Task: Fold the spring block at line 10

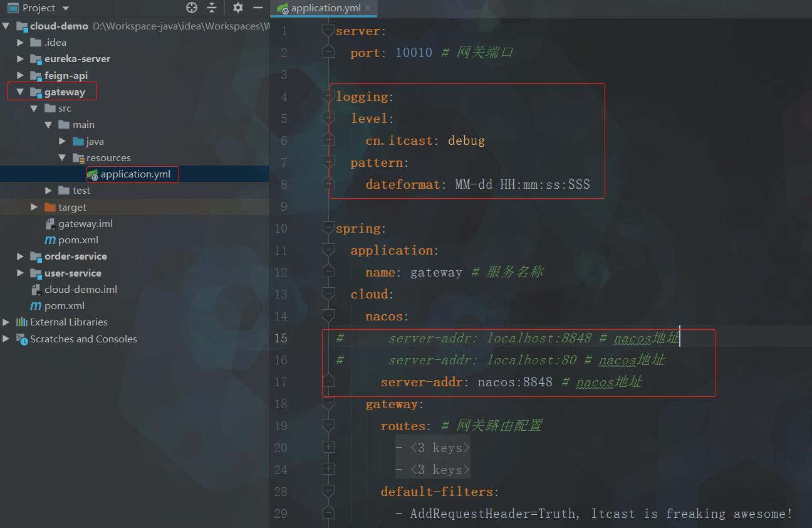Action: pyautogui.click(x=328, y=227)
